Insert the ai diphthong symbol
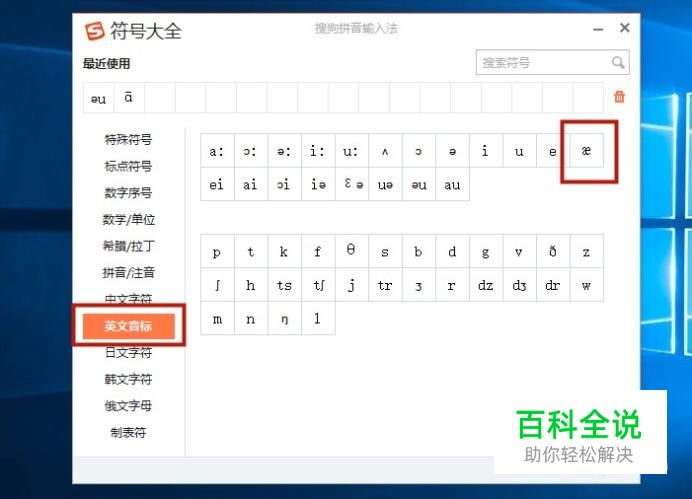692x499 pixels. [x=251, y=184]
